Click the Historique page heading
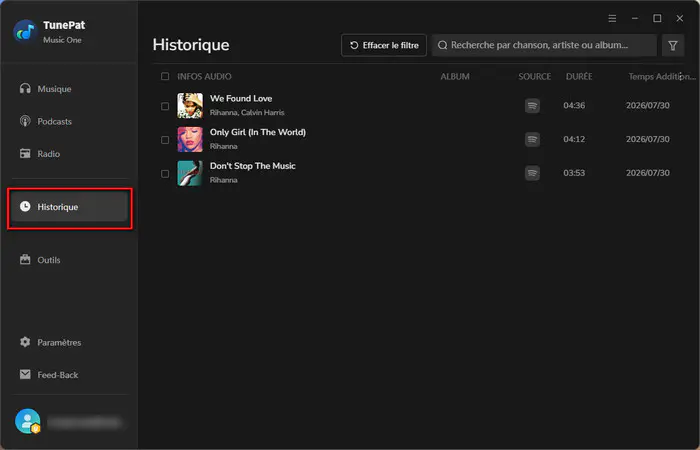 191,45
